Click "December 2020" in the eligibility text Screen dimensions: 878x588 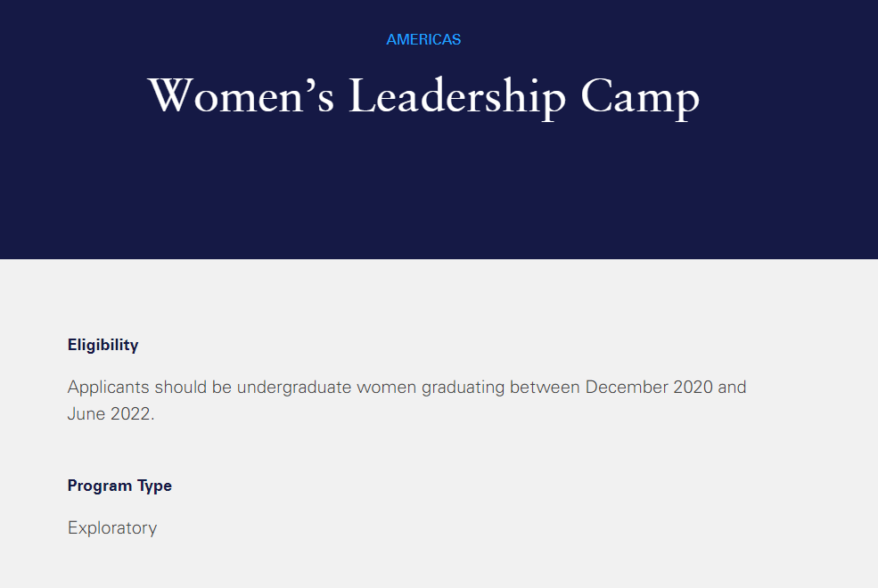[x=649, y=388]
